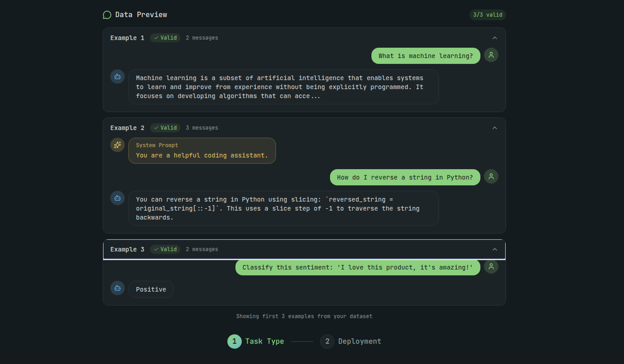This screenshot has height=364, width=624.
Task: Click the Valid badge on Example 2
Action: pos(165,128)
